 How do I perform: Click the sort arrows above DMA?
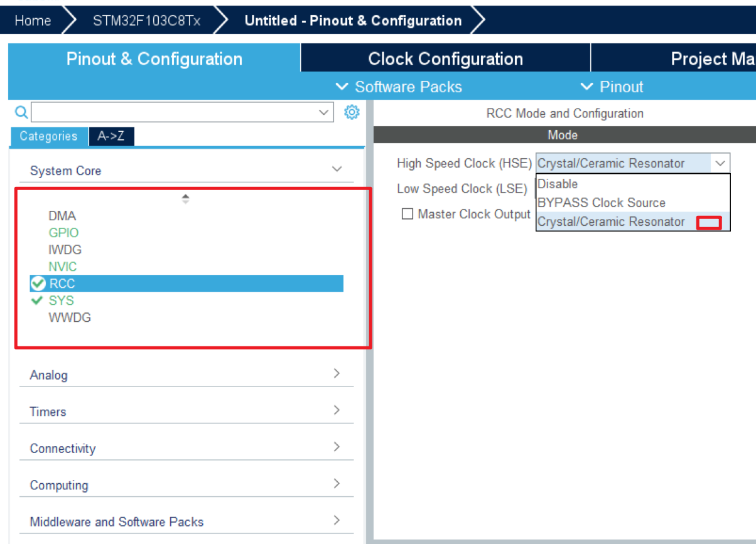point(185,199)
